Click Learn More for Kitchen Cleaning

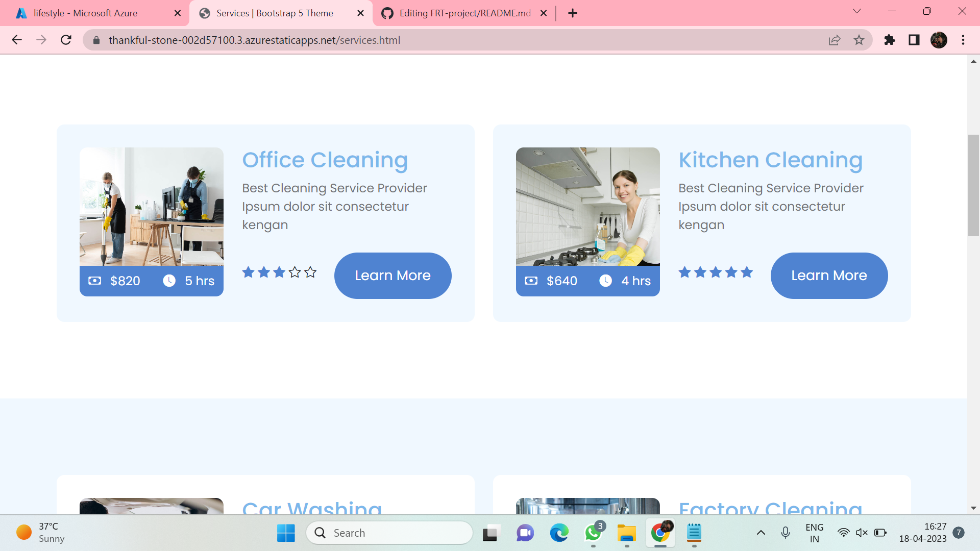(829, 275)
